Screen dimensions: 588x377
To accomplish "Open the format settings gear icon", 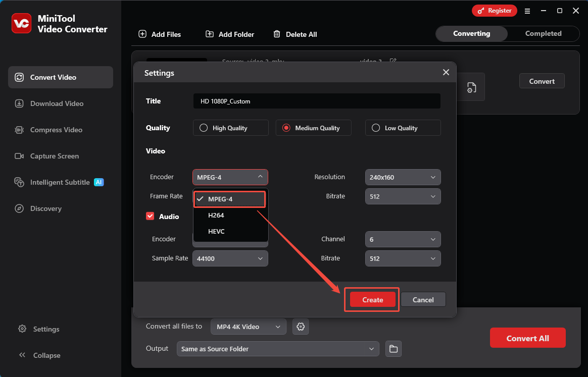I will point(301,327).
